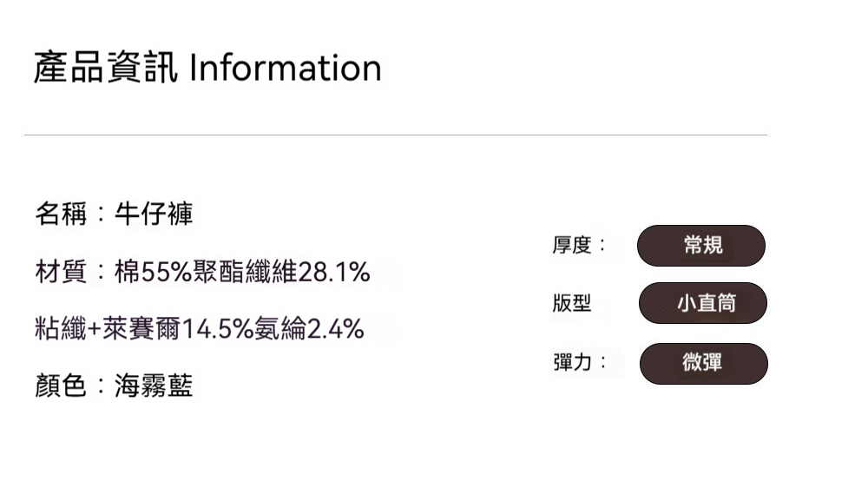Click the word Information in the heading
This screenshot has height=488, width=868.
286,69
